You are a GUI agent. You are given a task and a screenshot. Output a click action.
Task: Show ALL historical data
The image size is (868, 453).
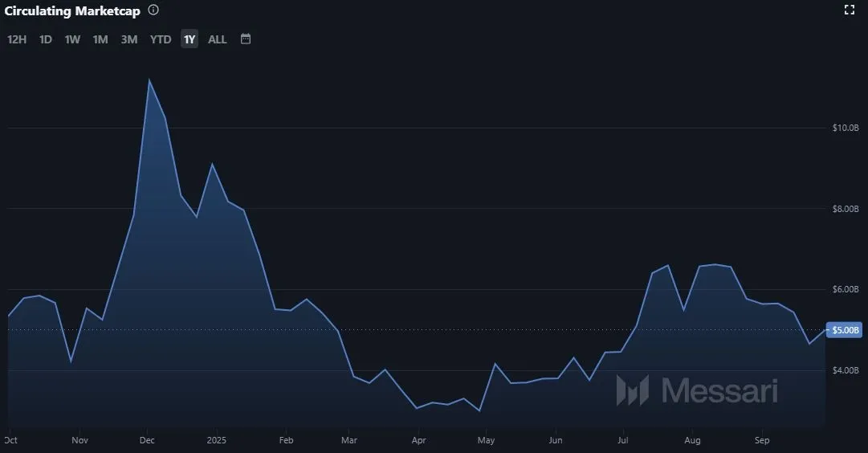(x=218, y=39)
